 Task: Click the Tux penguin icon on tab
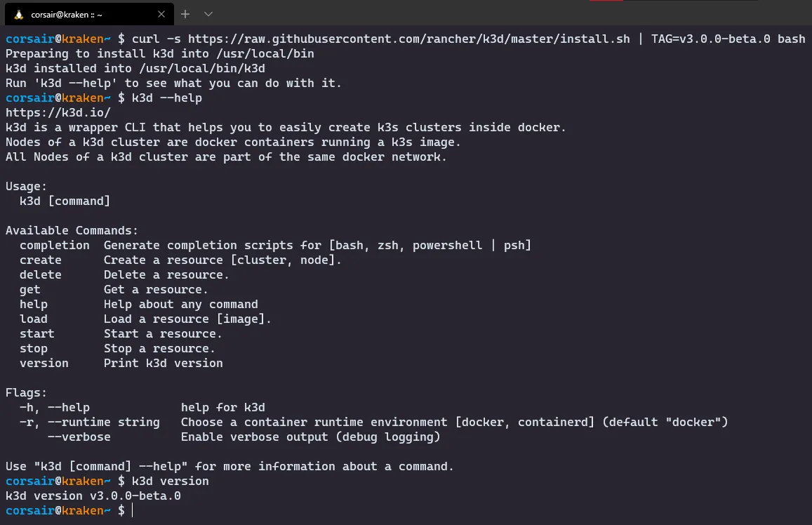coord(18,14)
